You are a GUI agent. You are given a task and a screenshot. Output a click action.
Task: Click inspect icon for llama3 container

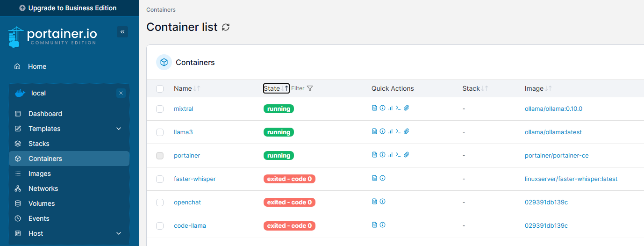(382, 131)
